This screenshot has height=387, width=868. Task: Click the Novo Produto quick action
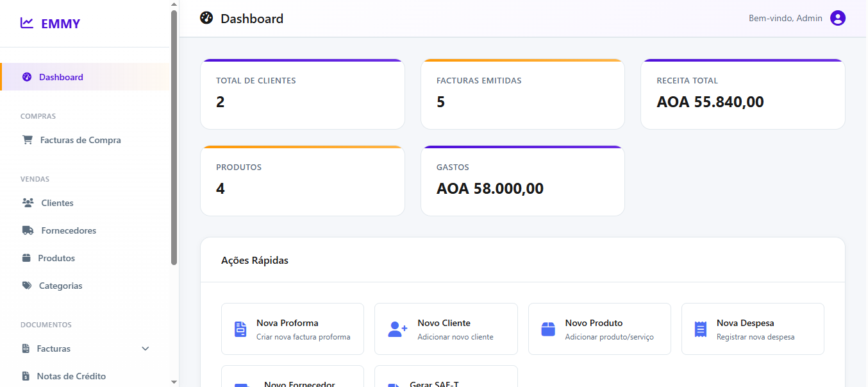(599, 329)
